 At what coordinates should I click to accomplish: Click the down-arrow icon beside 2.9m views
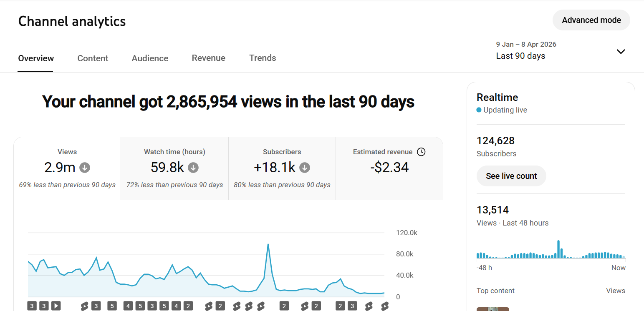click(85, 168)
